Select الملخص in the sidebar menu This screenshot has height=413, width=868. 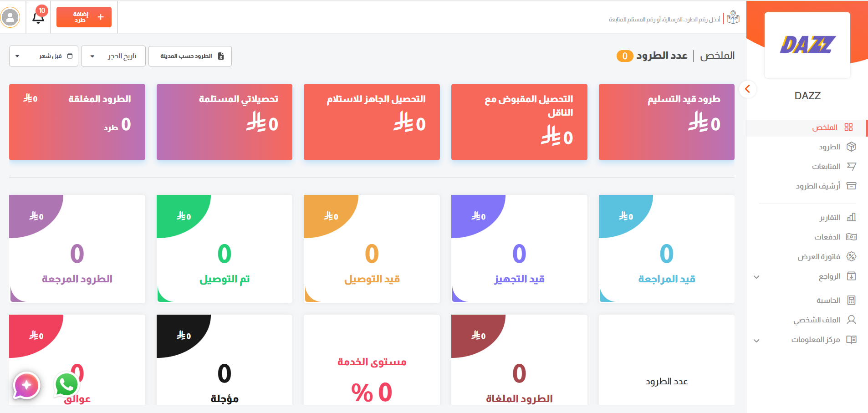pyautogui.click(x=825, y=127)
